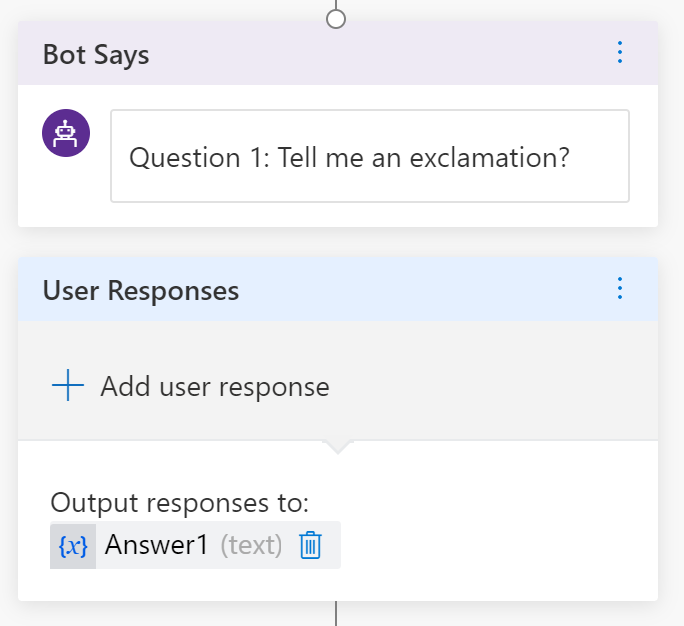This screenshot has width=684, height=626.
Task: Open the User Responses more options menu
Action: point(620,289)
